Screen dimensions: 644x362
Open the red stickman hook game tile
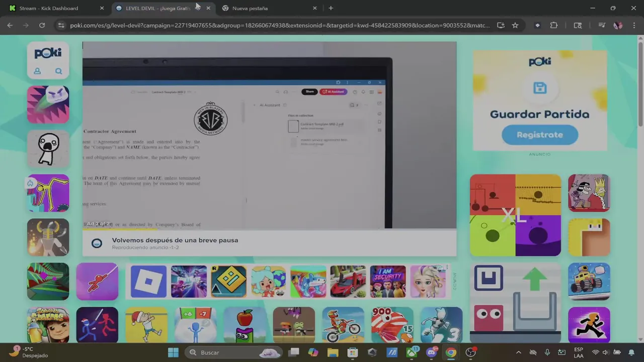[x=97, y=281]
